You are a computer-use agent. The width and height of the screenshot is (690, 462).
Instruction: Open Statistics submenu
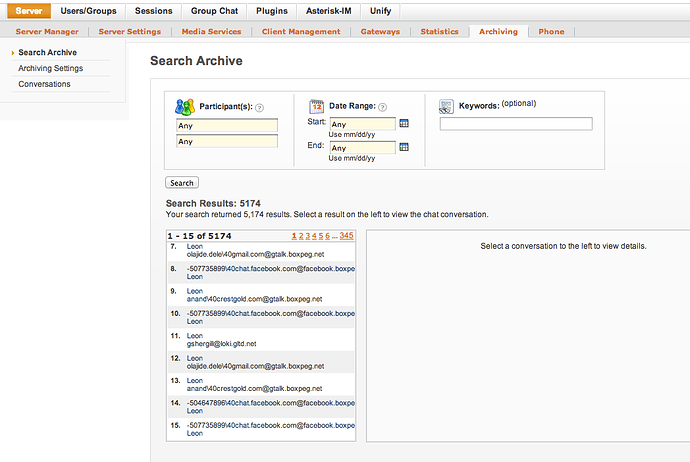(x=439, y=32)
